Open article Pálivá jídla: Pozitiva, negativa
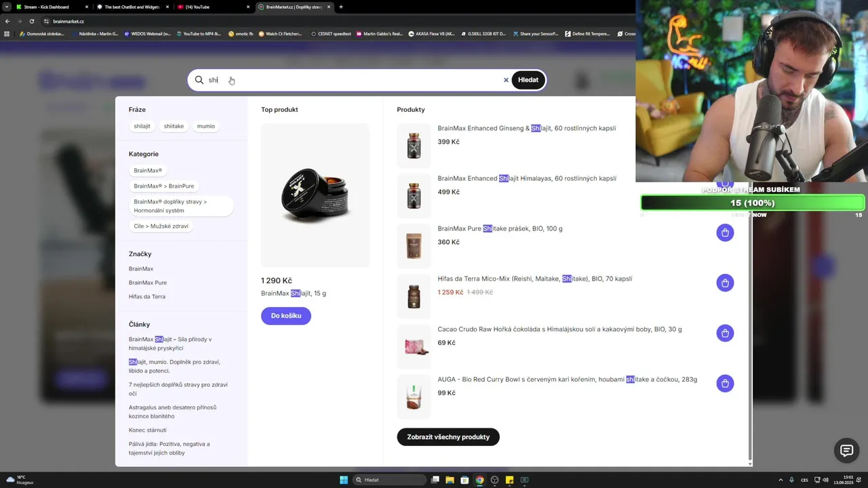 [x=170, y=448]
